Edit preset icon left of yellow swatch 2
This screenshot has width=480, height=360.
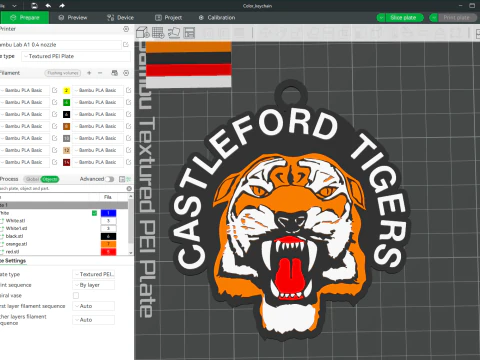pos(55,90)
